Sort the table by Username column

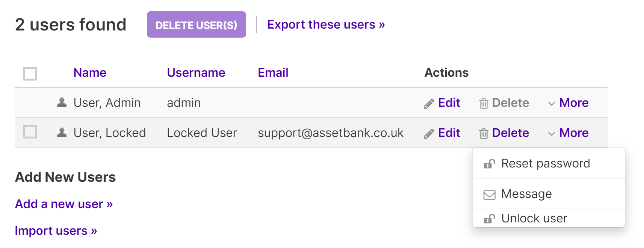click(196, 73)
